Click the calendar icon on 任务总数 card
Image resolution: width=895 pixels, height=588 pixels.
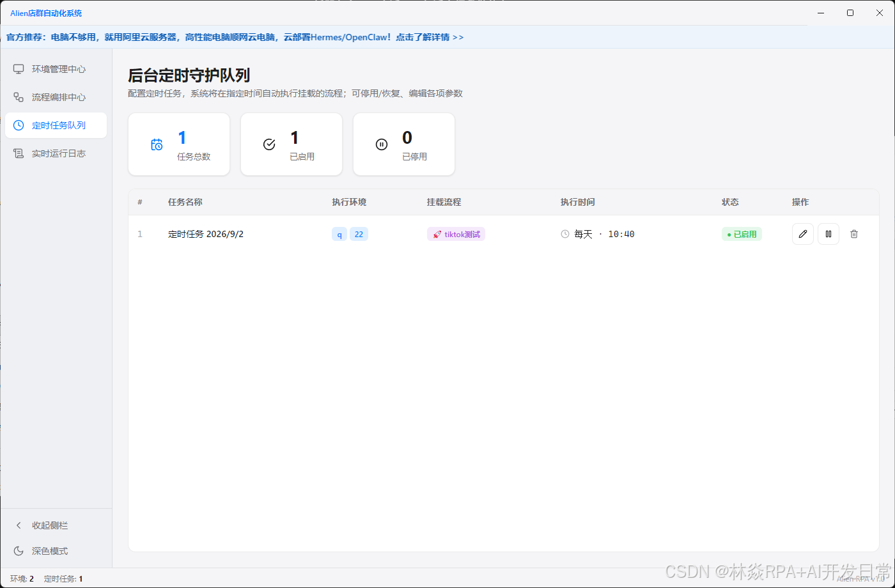click(x=157, y=144)
